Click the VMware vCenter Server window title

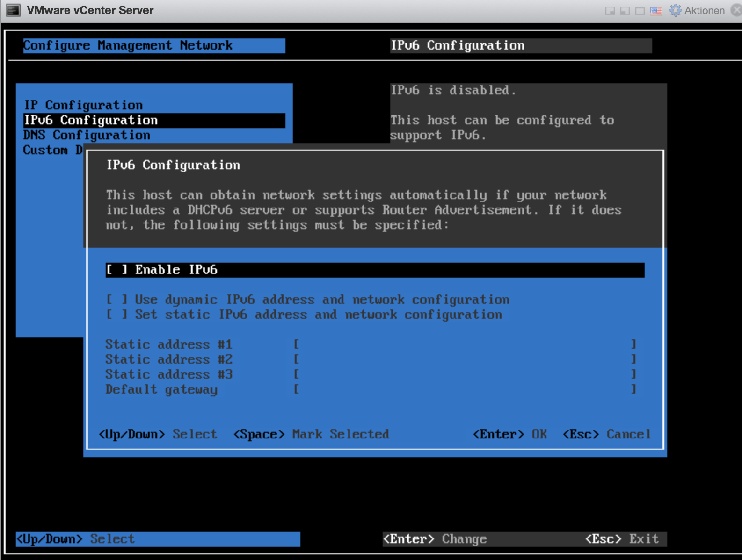(90, 10)
